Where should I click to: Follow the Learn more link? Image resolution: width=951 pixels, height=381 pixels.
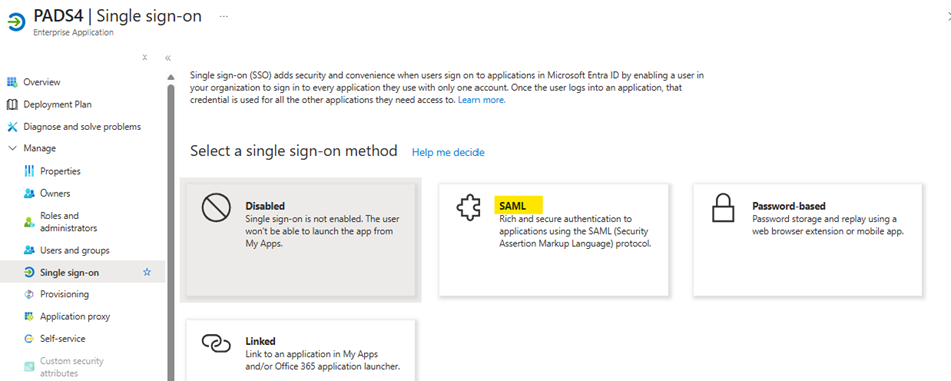482,100
